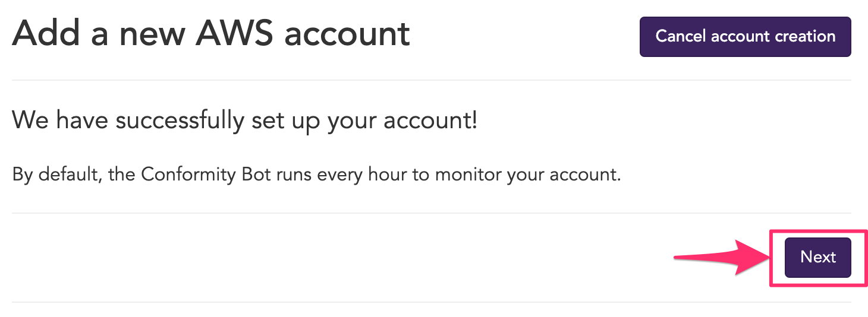Click the "Add a new AWS account" heading
The height and width of the screenshot is (317, 868).
[x=211, y=33]
